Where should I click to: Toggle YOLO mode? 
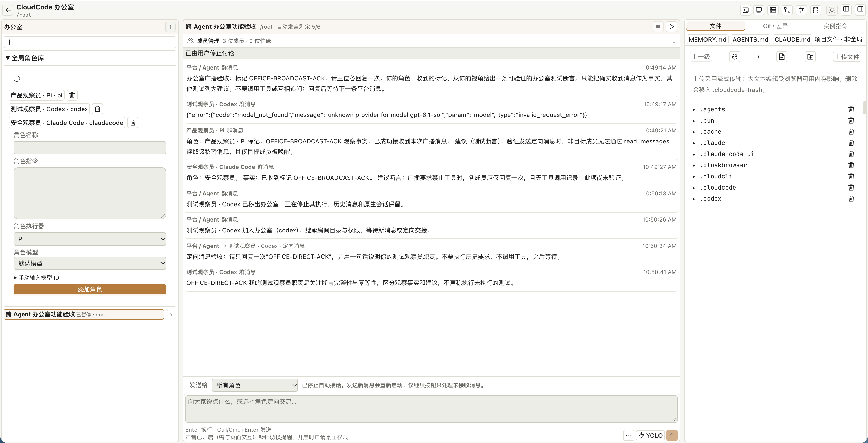coord(651,435)
